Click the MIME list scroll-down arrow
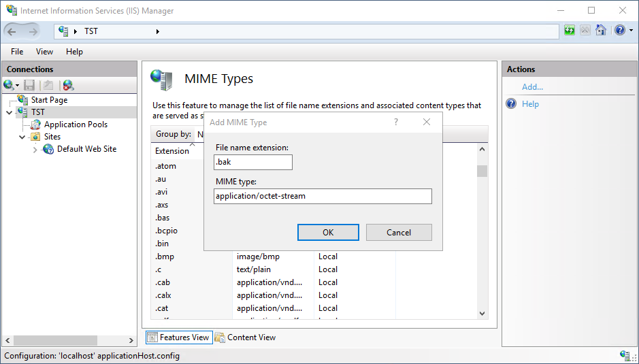 (482, 314)
